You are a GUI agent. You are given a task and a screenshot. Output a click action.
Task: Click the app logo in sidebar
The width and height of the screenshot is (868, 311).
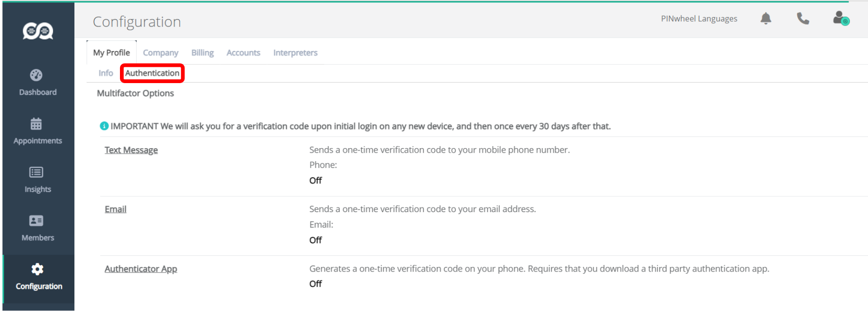tap(38, 31)
